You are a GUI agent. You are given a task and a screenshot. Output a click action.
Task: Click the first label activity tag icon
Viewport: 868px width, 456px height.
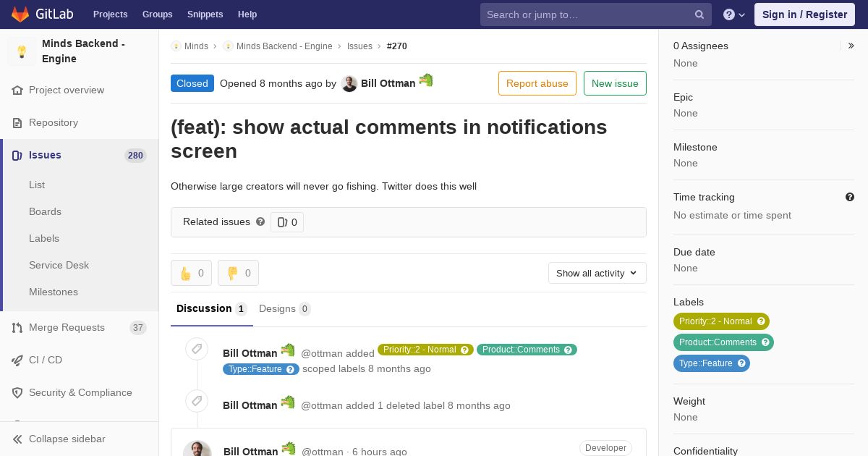tap(197, 350)
